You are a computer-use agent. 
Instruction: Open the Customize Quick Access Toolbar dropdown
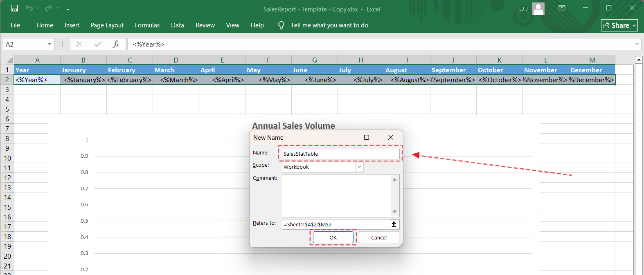click(x=68, y=9)
